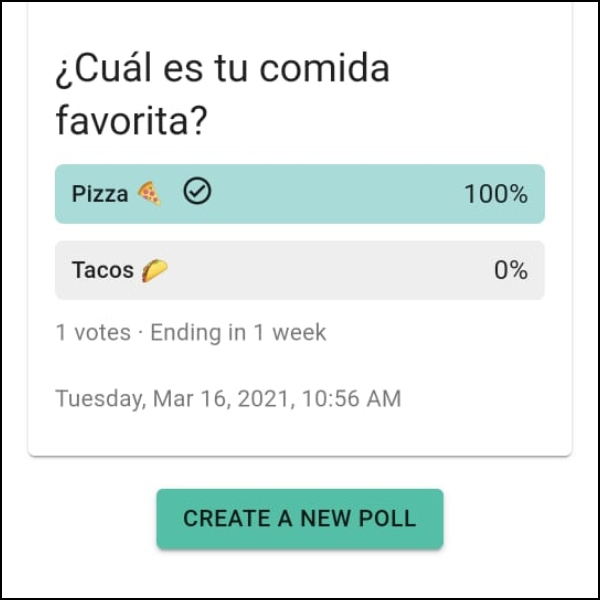The height and width of the screenshot is (600, 600).
Task: Click the 'Ending in 1 week' text
Action: (238, 332)
